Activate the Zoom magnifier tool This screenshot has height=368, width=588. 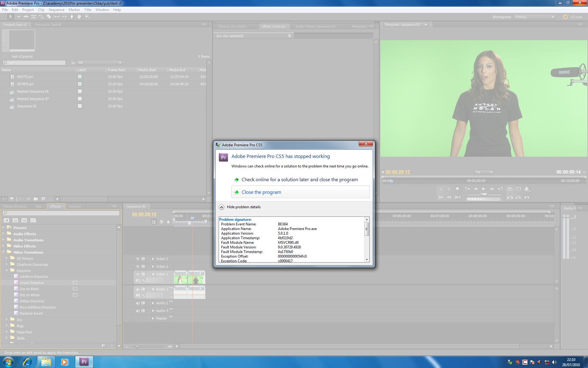click(x=87, y=17)
